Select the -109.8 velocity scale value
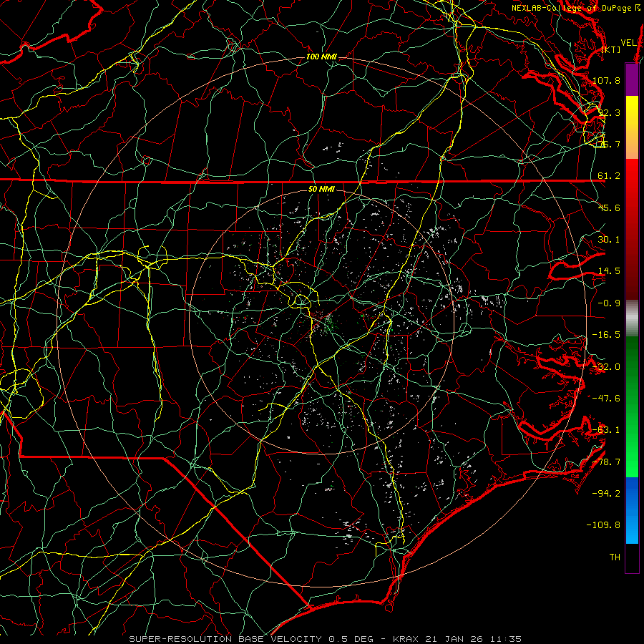This screenshot has width=644, height=644. [603, 525]
